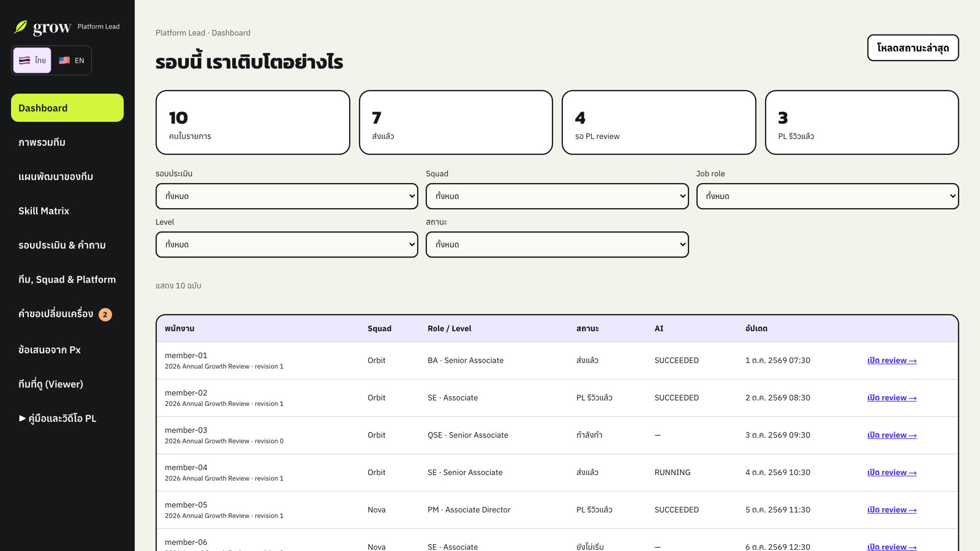This screenshot has height=551, width=980.
Task: Go to ภาพรวมทีม in sidebar
Action: (x=67, y=142)
